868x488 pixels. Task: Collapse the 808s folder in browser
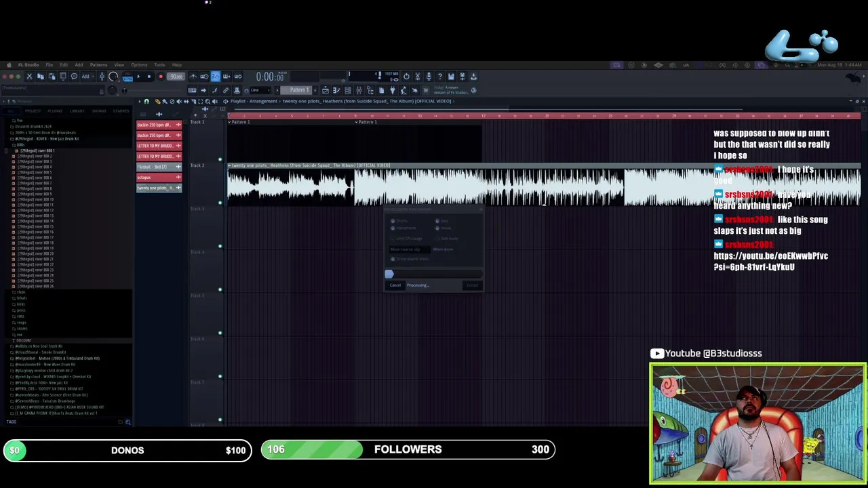[x=19, y=144]
